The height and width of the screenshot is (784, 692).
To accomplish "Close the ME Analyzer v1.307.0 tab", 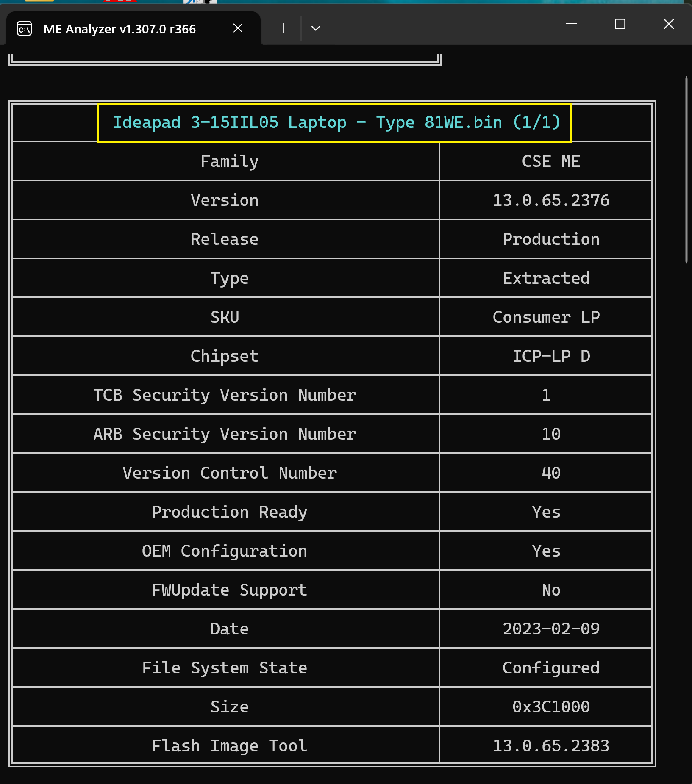I will 238,28.
